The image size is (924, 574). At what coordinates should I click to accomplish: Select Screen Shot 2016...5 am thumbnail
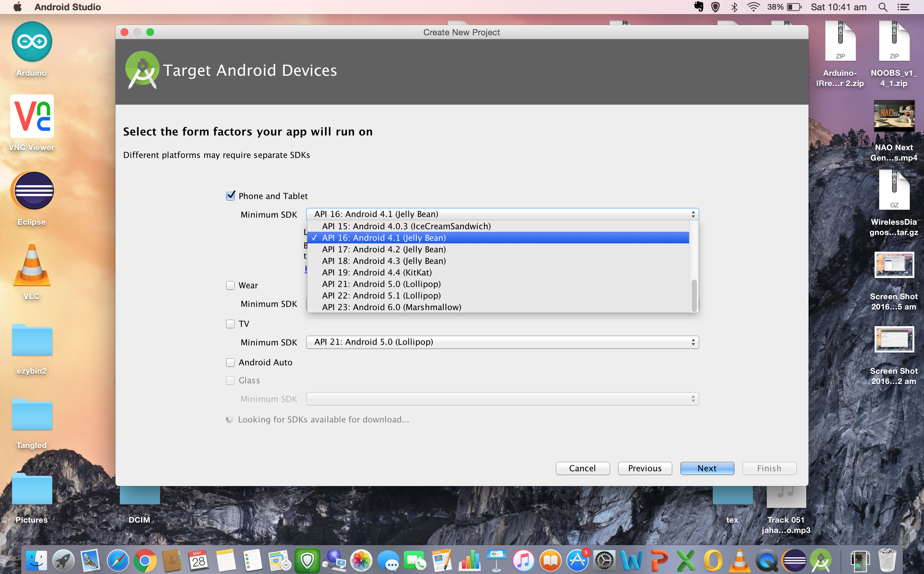pos(894,265)
